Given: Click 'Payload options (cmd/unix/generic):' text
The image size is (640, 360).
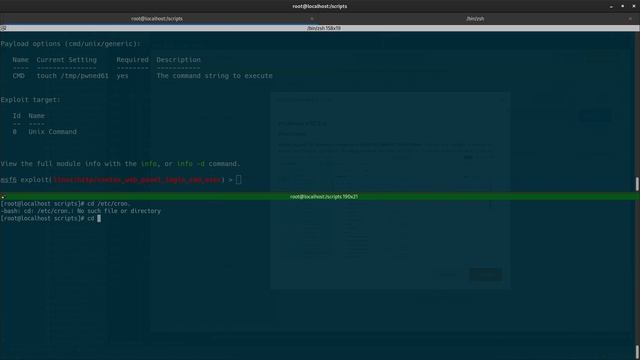Looking at the screenshot, I should click(70, 44).
